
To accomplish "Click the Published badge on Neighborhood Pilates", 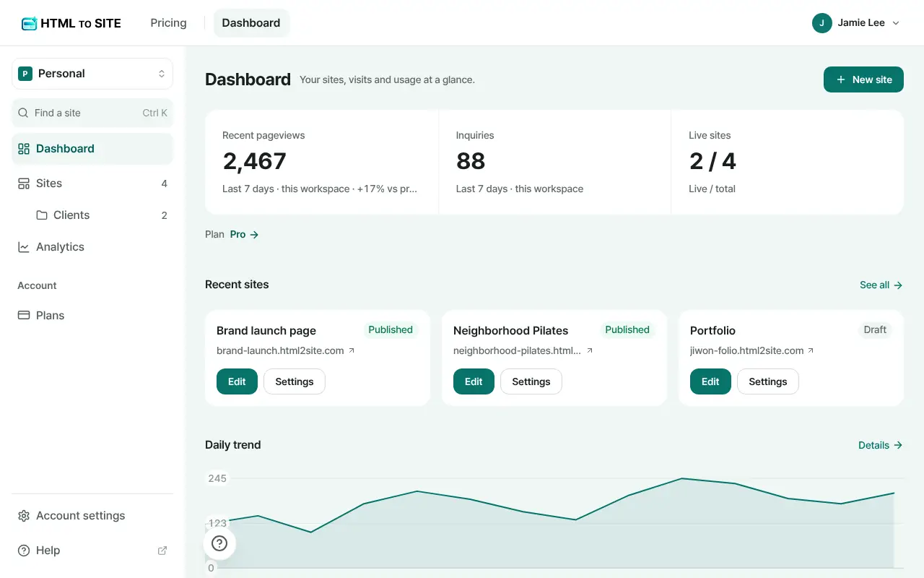I will click(627, 329).
